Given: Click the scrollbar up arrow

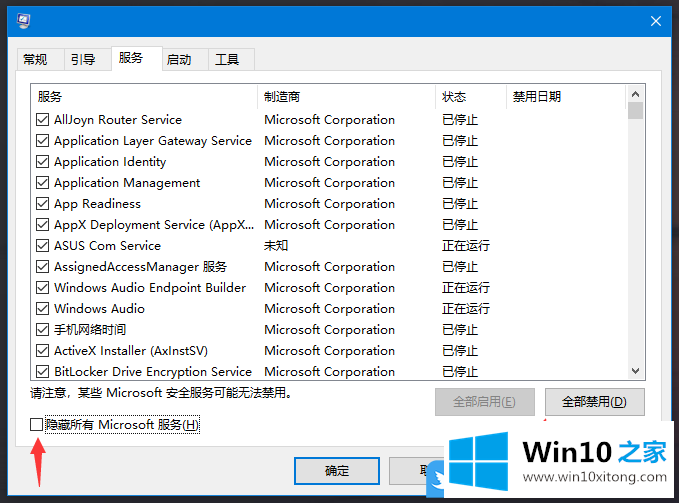Looking at the screenshot, I should point(635,94).
